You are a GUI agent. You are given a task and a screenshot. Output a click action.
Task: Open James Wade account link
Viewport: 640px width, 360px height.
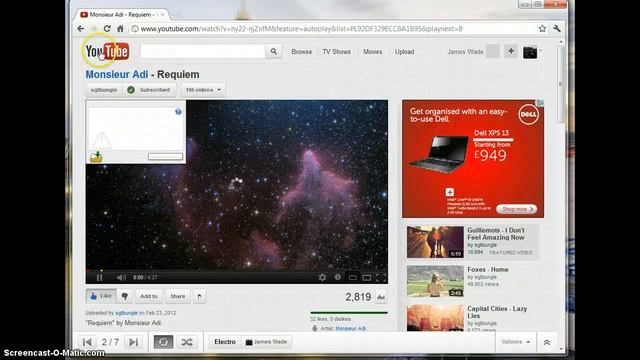(x=465, y=52)
